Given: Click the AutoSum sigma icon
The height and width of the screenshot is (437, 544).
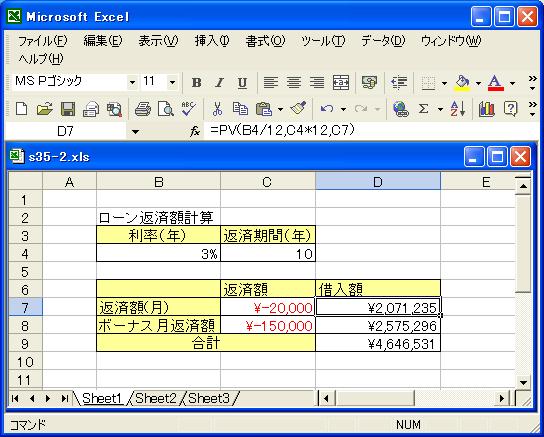Looking at the screenshot, I should coord(423,109).
